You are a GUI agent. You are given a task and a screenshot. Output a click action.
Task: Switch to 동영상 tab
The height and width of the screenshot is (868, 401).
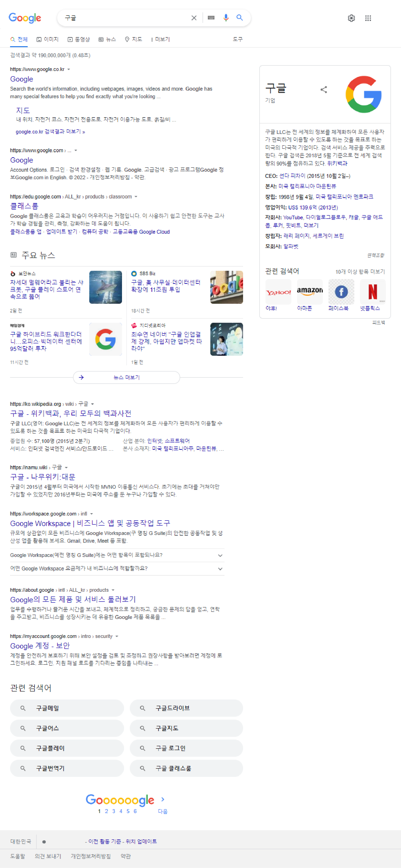pyautogui.click(x=79, y=39)
